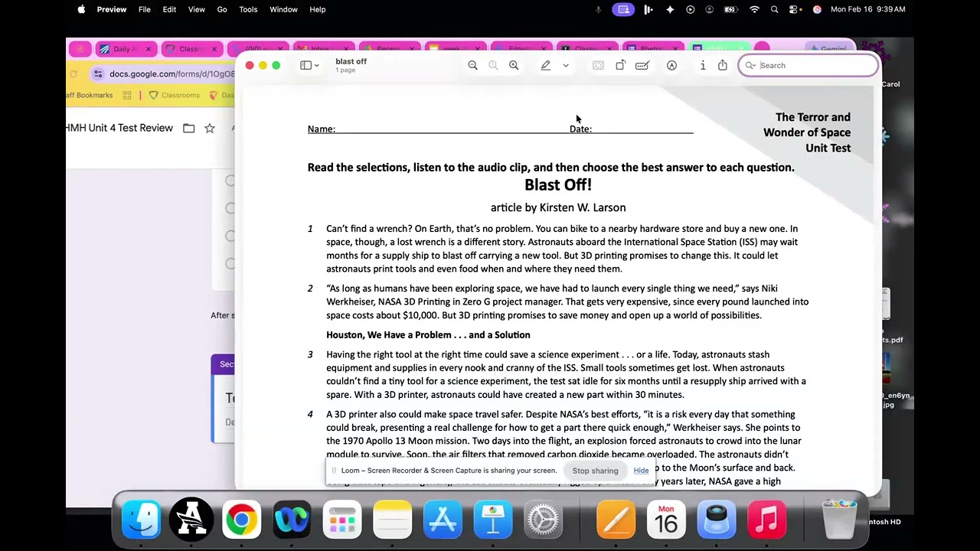The height and width of the screenshot is (551, 980).
Task: Open Google Chrome from the Dock
Action: click(x=241, y=520)
